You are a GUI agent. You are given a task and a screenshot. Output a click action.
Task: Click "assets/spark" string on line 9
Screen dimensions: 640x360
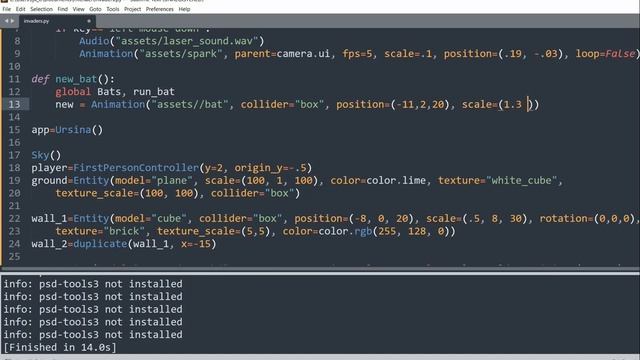point(181,54)
